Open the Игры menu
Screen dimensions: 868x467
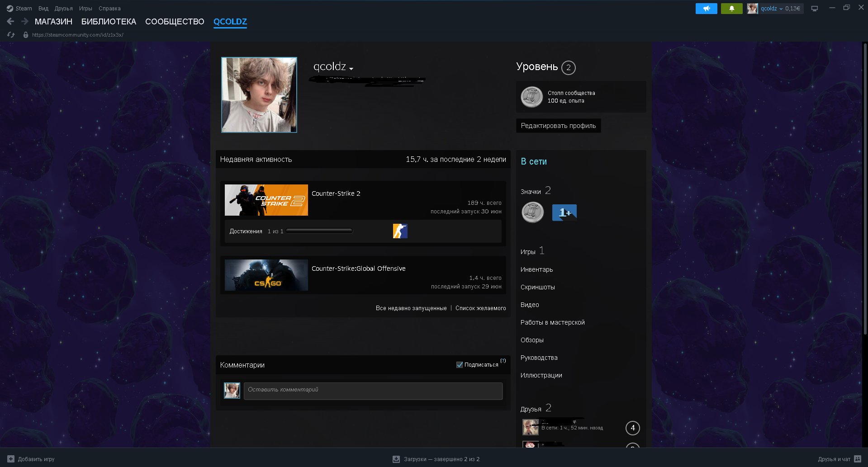point(85,8)
